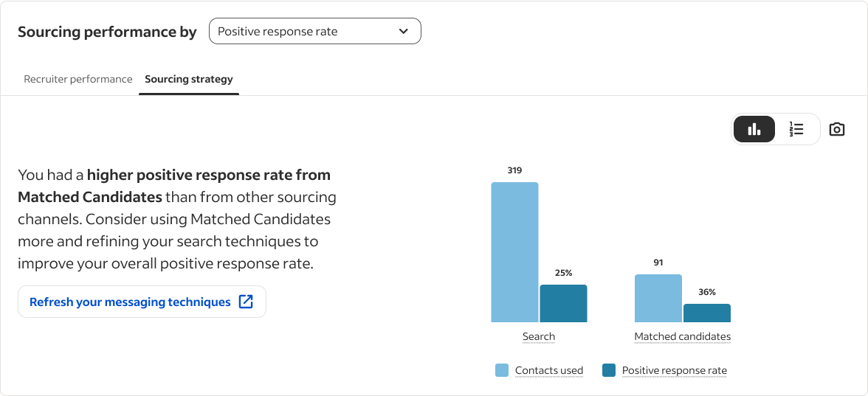868x396 pixels.
Task: Switch to bar chart view
Action: [x=754, y=130]
